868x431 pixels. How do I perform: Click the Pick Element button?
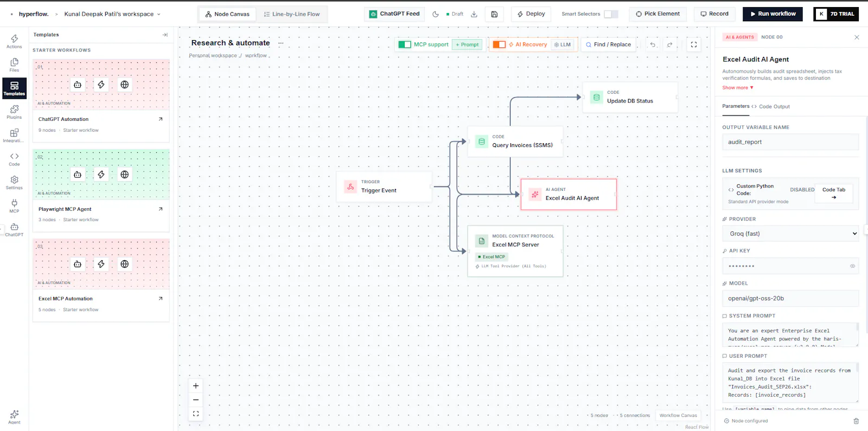(x=658, y=14)
